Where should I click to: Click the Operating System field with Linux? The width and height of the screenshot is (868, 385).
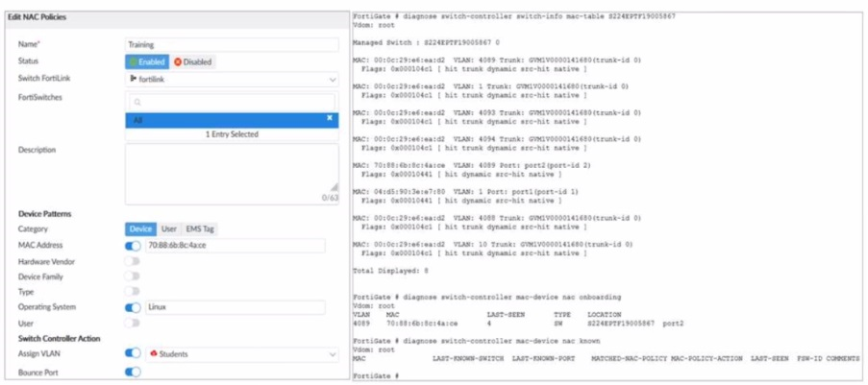click(x=236, y=307)
